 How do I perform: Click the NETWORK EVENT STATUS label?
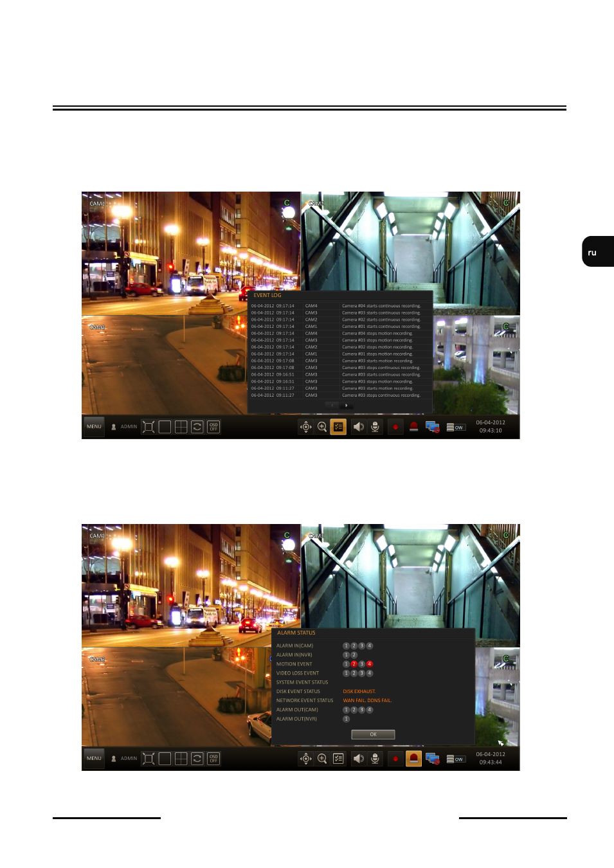pyautogui.click(x=305, y=701)
